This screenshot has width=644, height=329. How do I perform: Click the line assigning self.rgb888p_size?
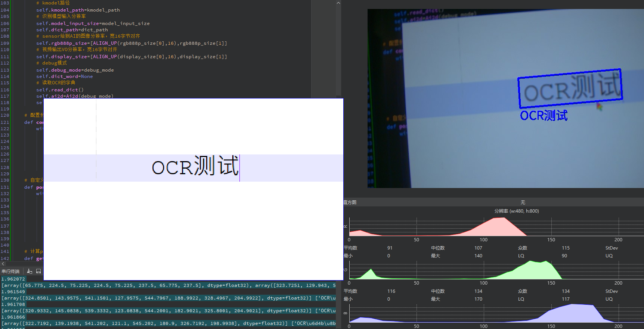pyautogui.click(x=132, y=43)
